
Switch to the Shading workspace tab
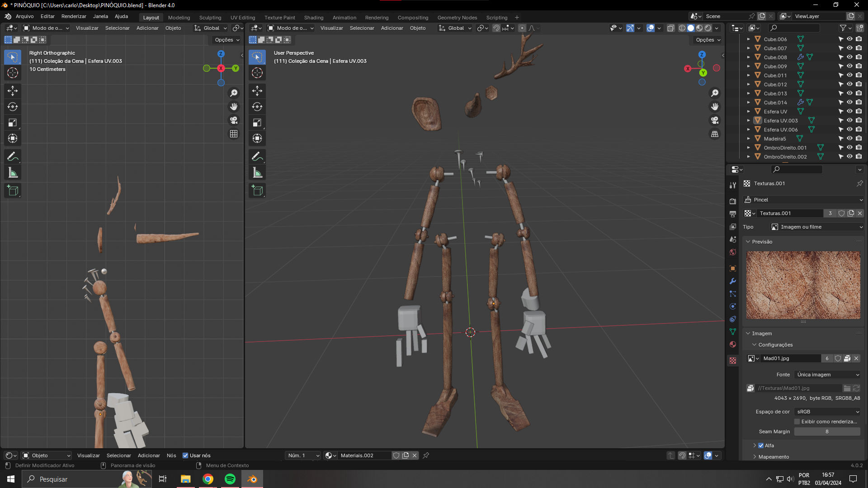click(x=313, y=18)
